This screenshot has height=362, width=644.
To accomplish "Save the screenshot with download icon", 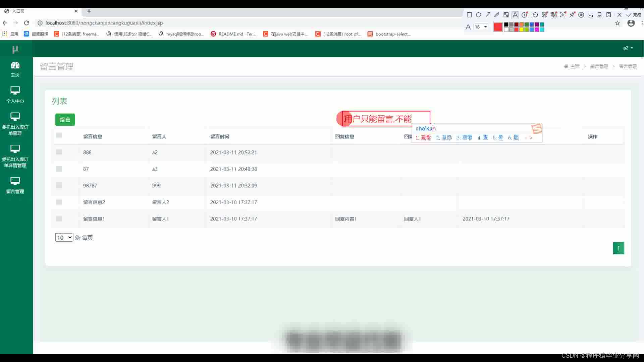I will pyautogui.click(x=590, y=15).
